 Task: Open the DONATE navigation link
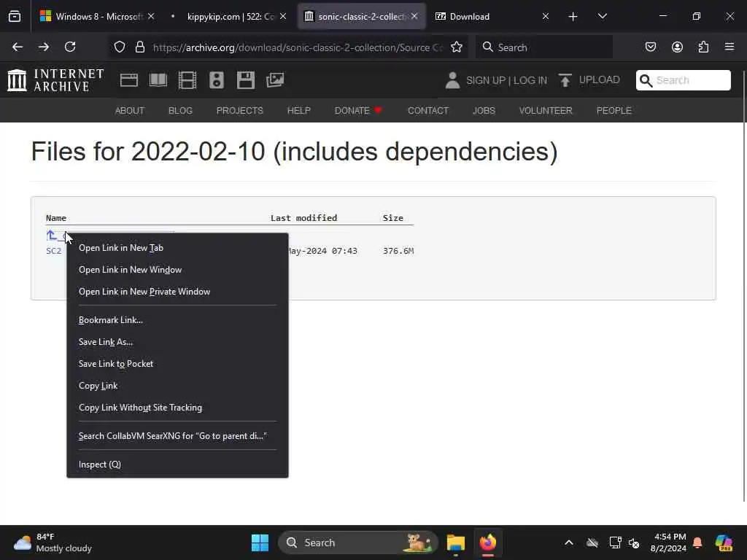click(358, 111)
